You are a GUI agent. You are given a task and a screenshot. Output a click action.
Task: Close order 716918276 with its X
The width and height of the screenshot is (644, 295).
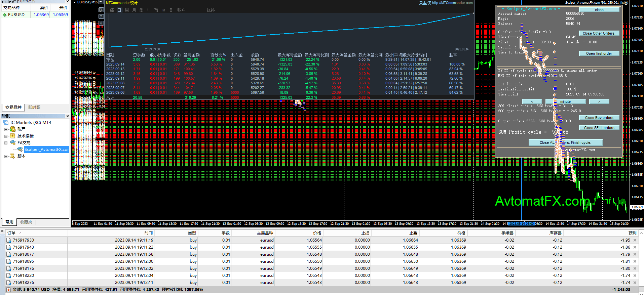pos(635,283)
